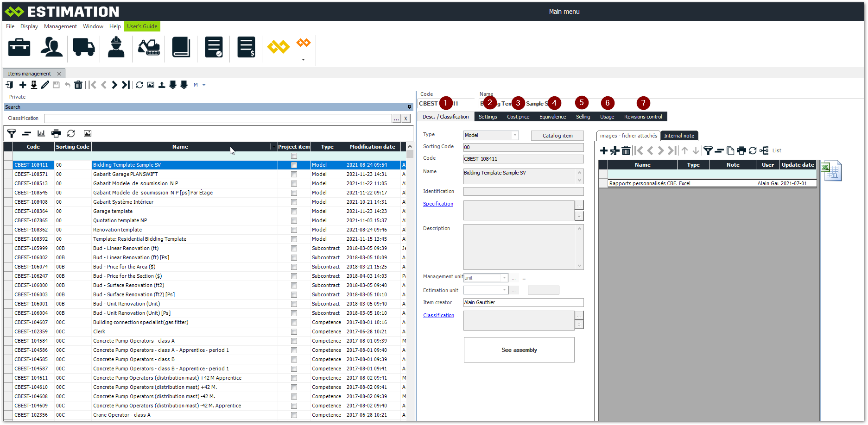Click the pencil edit icon in items toolbar
The height and width of the screenshot is (425, 868).
point(45,85)
